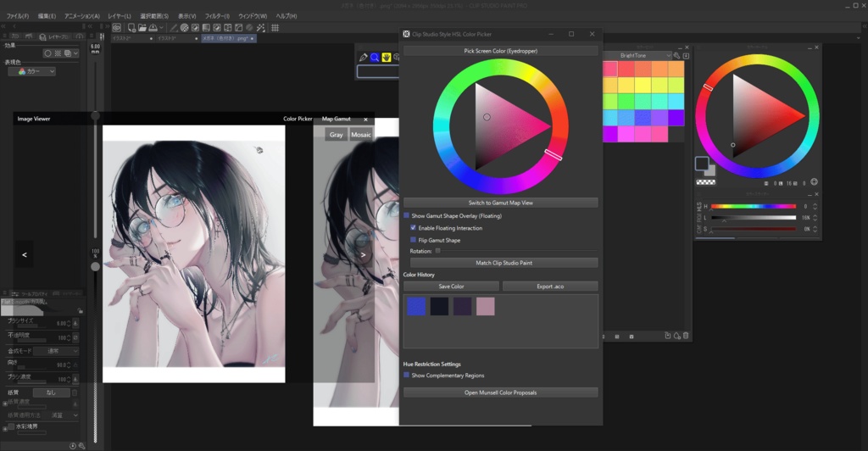Select the eyedropper icon in floating tool palette
868x451 pixels.
[363, 57]
